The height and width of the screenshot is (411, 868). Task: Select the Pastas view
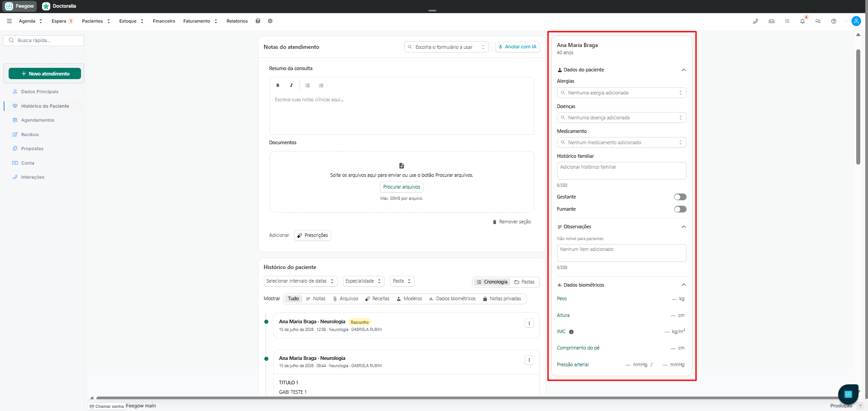pyautogui.click(x=525, y=282)
